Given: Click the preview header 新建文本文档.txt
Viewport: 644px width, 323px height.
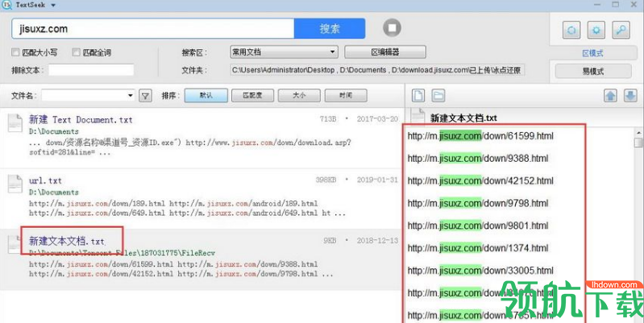Looking at the screenshot, I should click(x=463, y=118).
